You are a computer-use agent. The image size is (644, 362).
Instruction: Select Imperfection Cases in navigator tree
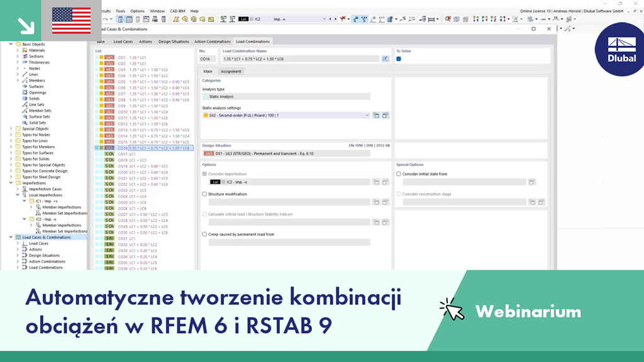(x=45, y=189)
